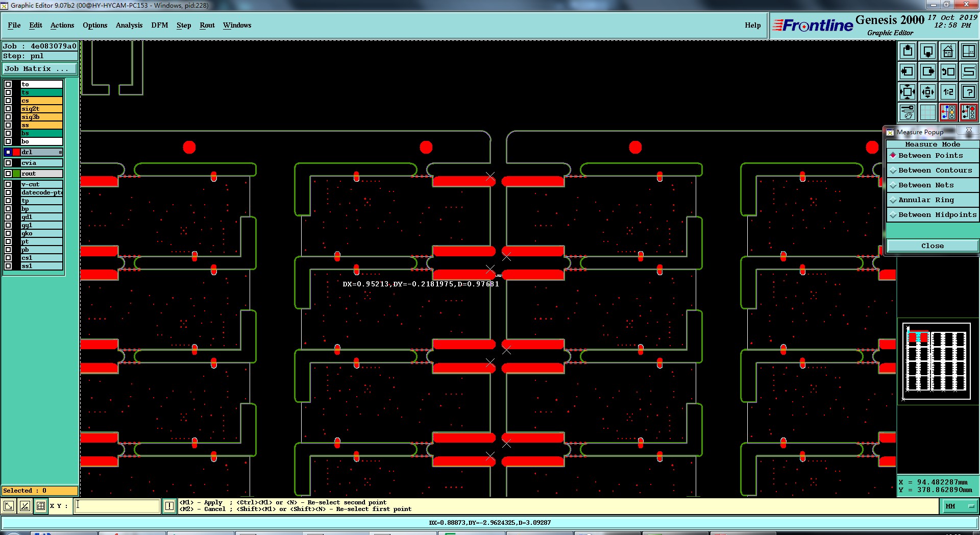Click the Job Matrix button
The width and height of the screenshot is (980, 535).
tap(40, 69)
